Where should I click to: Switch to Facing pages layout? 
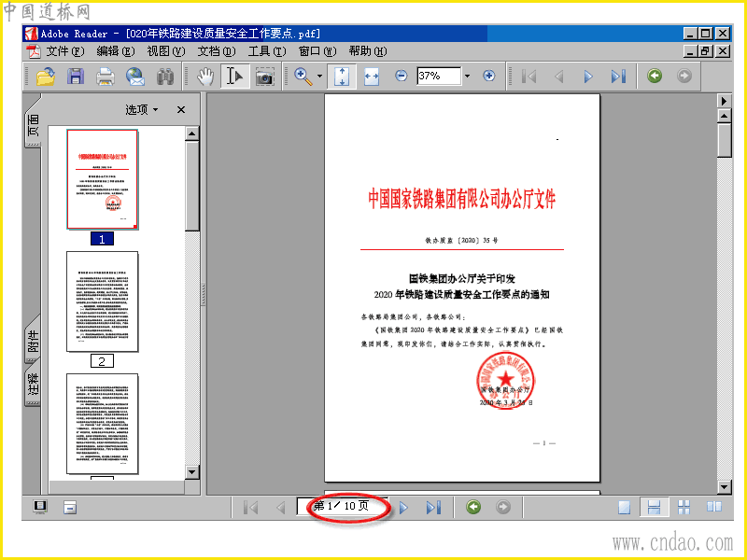(714, 507)
